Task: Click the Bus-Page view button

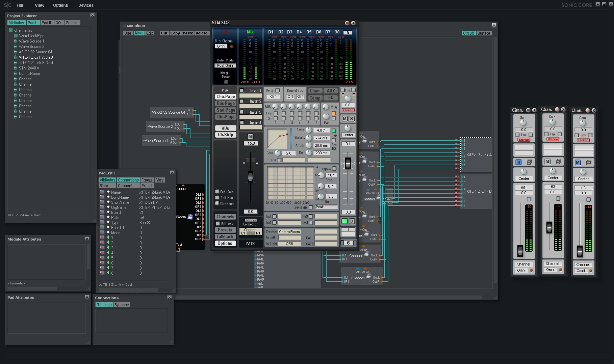Action: click(226, 104)
